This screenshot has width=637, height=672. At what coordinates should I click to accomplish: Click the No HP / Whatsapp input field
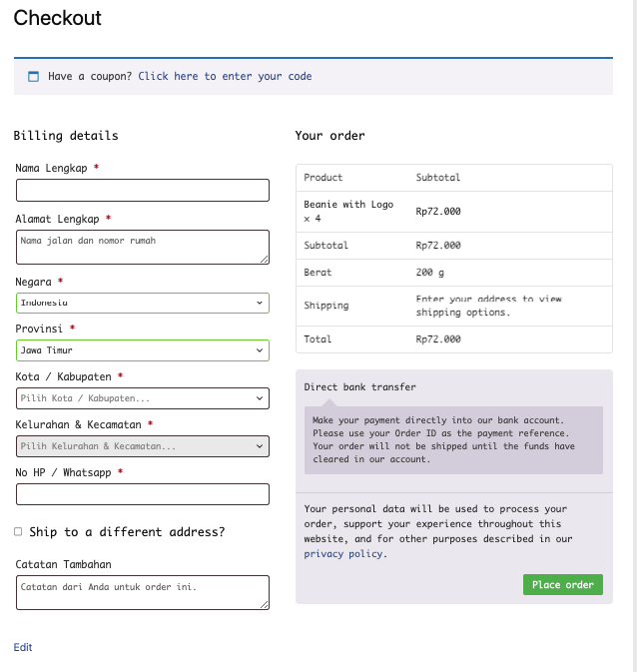[x=143, y=494]
